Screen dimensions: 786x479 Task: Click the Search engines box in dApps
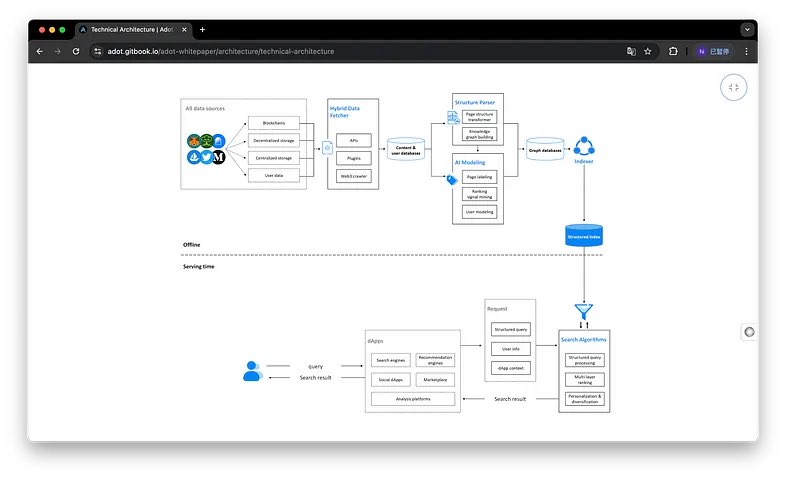pyautogui.click(x=390, y=360)
